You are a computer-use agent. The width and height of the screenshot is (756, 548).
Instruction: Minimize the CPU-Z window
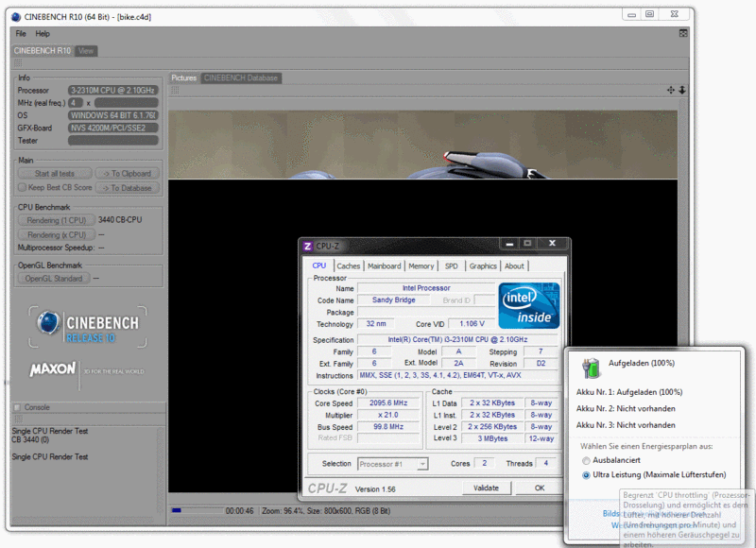click(x=509, y=244)
